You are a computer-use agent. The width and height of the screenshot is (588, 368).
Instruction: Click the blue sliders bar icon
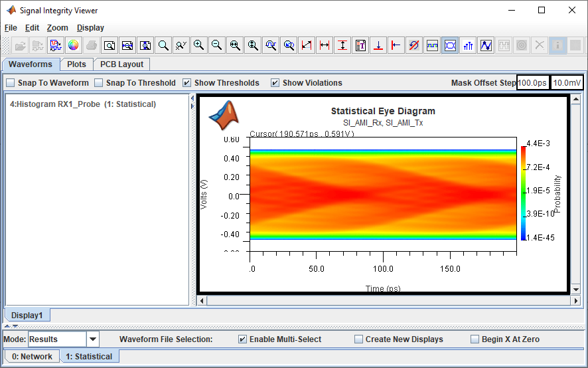tap(468, 45)
